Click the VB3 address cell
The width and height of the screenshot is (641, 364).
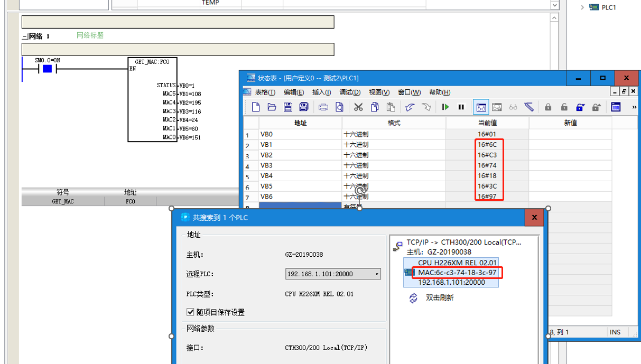tap(300, 165)
